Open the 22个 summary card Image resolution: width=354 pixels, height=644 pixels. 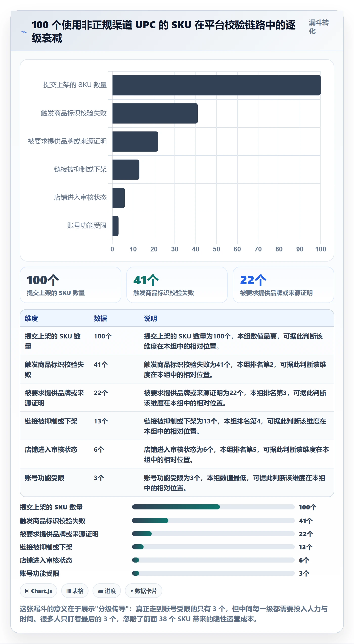point(283,285)
